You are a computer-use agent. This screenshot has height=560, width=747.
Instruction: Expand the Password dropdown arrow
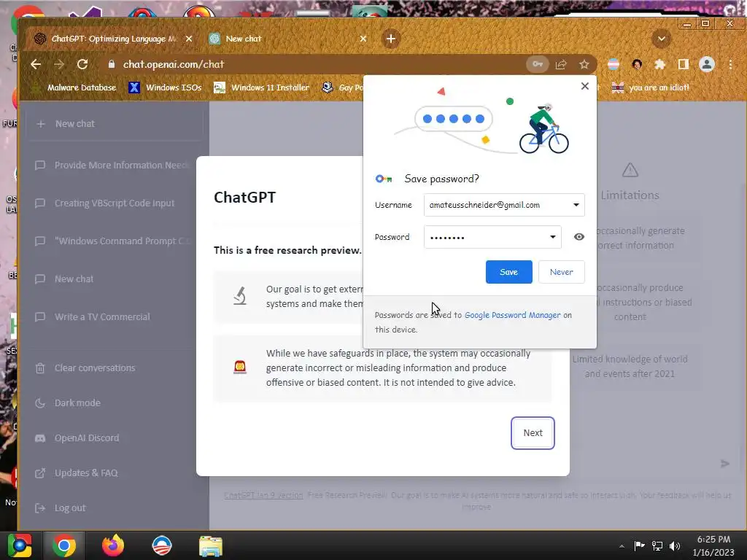point(553,237)
